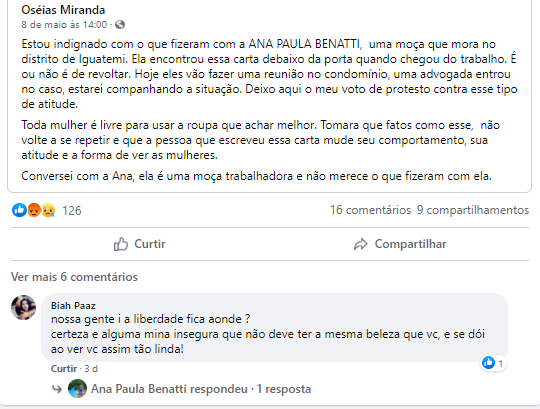Open the Biah Paaz commenter name
Viewport: 540px width, 409px height.
(x=73, y=305)
